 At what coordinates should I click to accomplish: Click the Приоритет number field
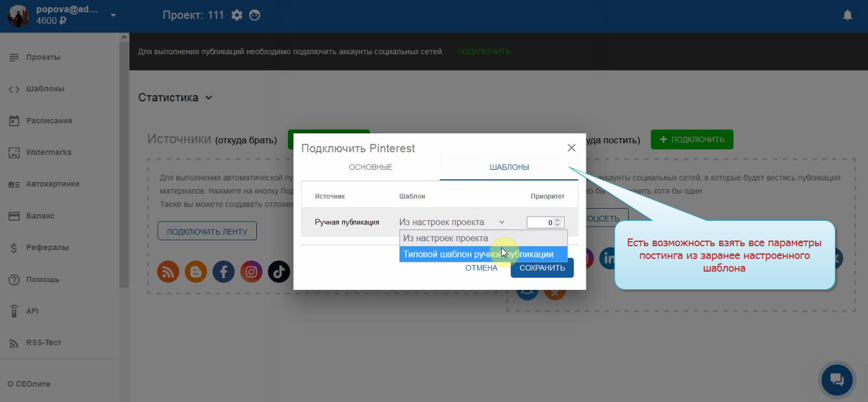point(545,222)
